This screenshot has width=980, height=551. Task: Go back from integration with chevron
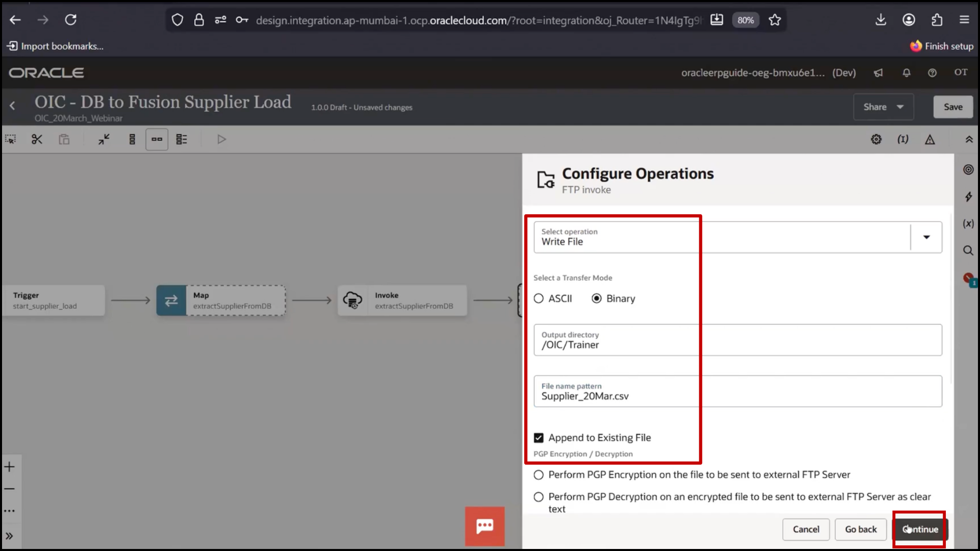12,106
